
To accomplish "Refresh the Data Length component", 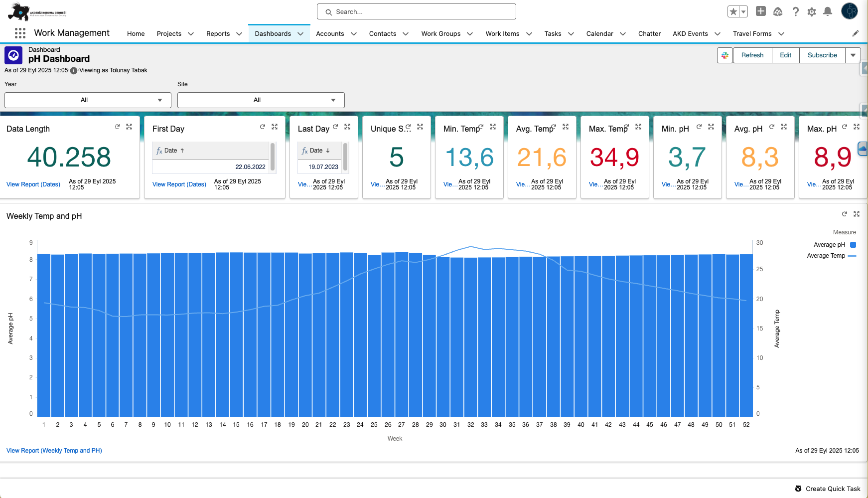I will pyautogui.click(x=117, y=127).
